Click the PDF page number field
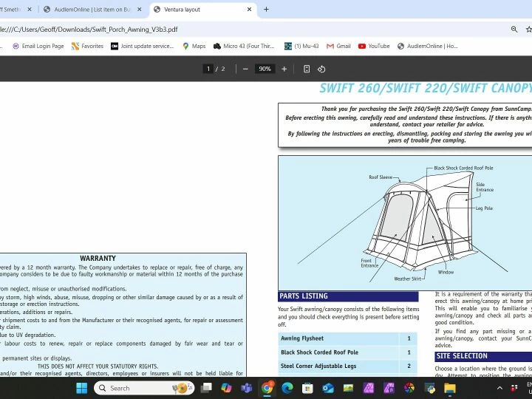Image resolution: width=532 pixels, height=399 pixels. click(x=208, y=69)
